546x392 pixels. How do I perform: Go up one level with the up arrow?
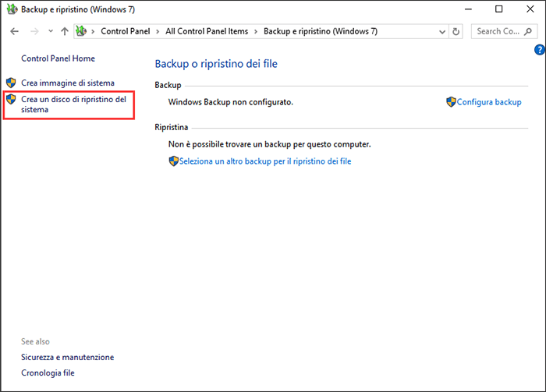[65, 31]
